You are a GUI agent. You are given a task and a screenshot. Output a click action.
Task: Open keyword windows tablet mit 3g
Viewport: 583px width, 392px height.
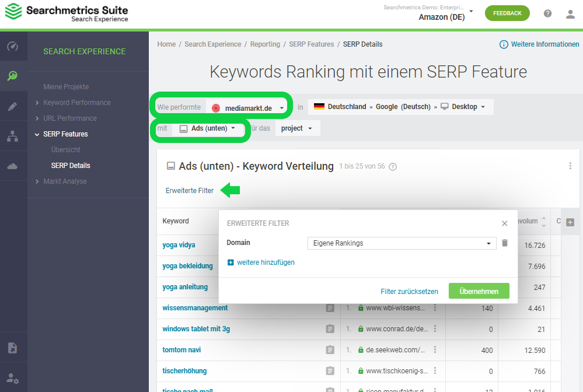click(196, 329)
